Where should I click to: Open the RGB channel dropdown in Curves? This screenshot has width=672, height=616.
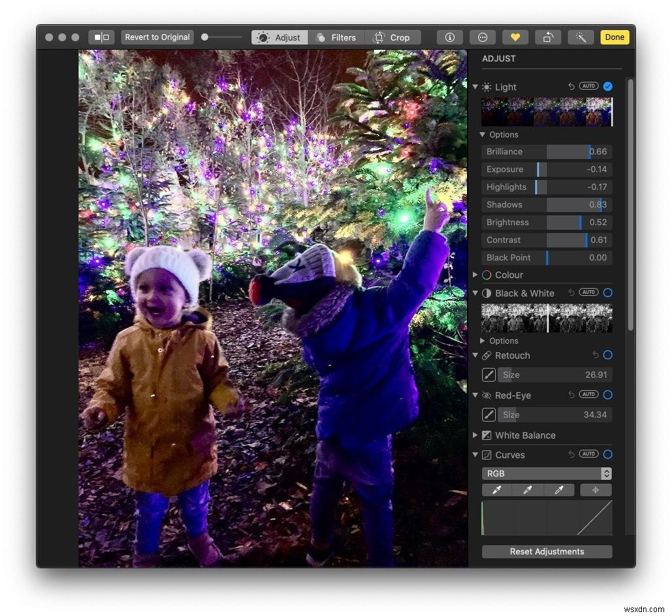[547, 473]
